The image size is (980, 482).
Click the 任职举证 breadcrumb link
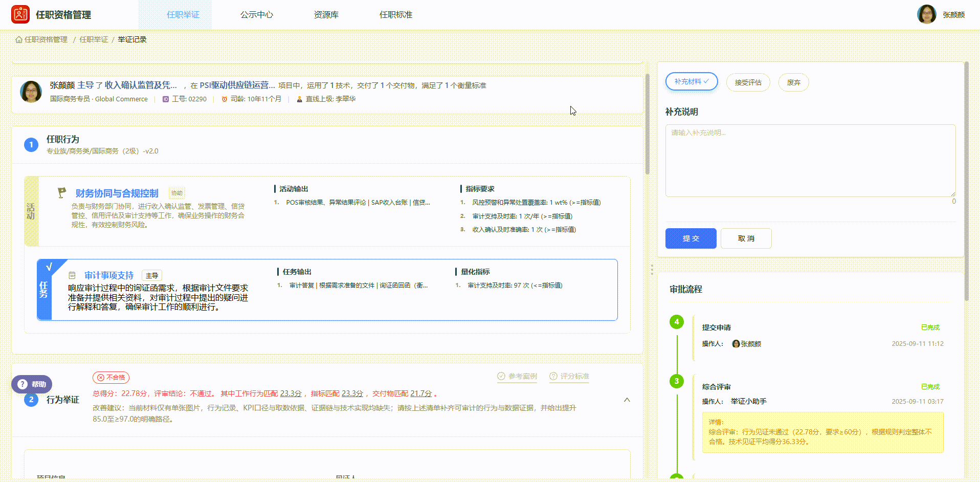point(94,39)
